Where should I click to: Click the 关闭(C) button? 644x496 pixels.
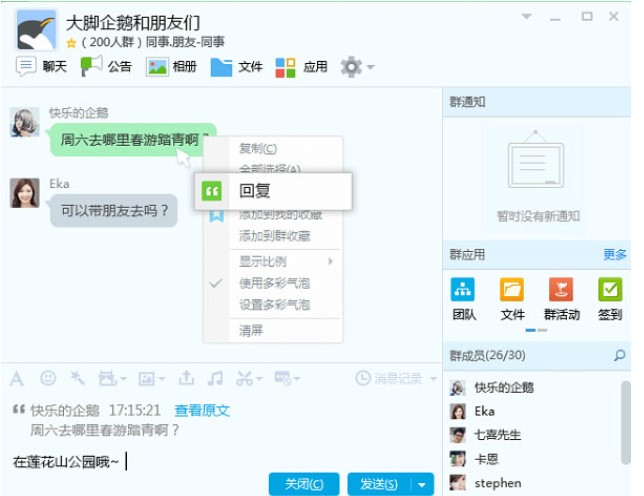click(x=304, y=484)
